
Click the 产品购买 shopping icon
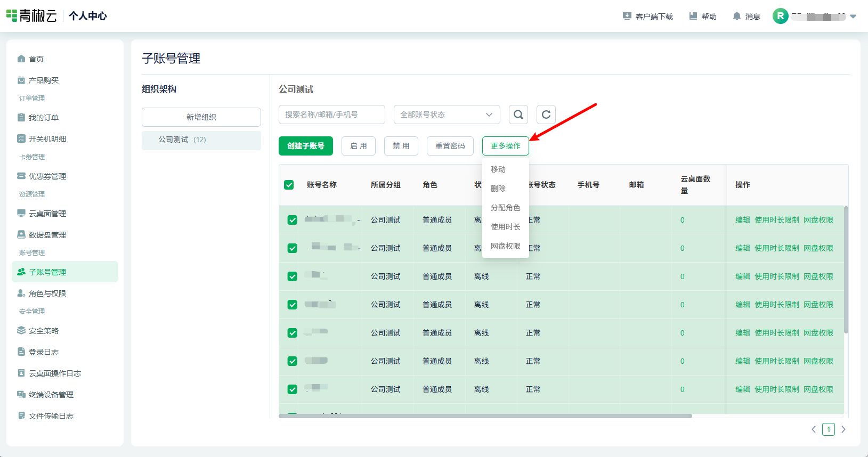coord(21,80)
